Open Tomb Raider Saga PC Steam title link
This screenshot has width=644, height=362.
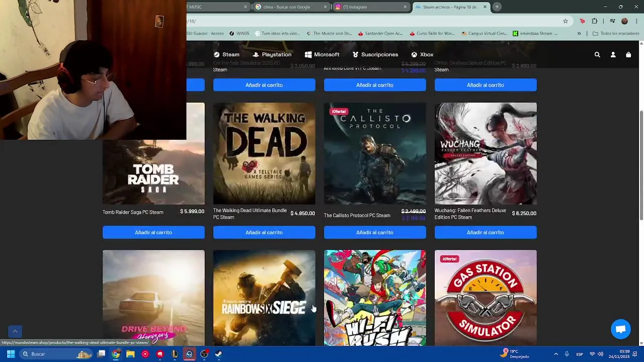click(x=133, y=212)
